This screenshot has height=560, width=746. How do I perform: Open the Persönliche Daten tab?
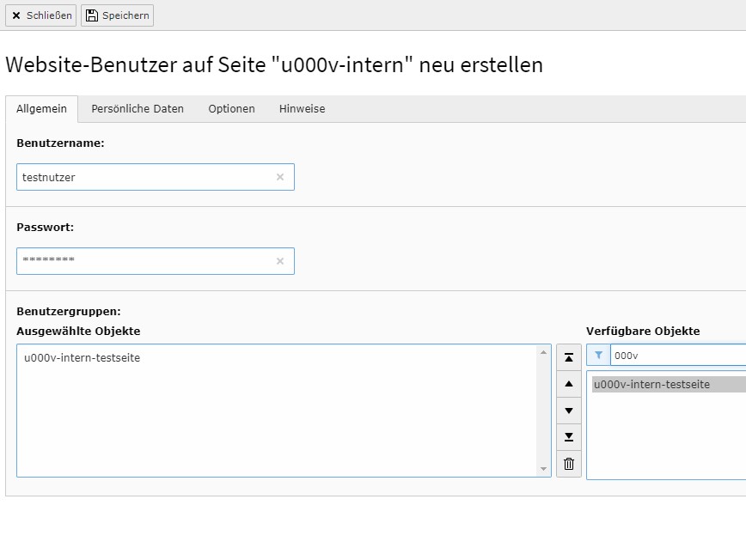point(138,109)
